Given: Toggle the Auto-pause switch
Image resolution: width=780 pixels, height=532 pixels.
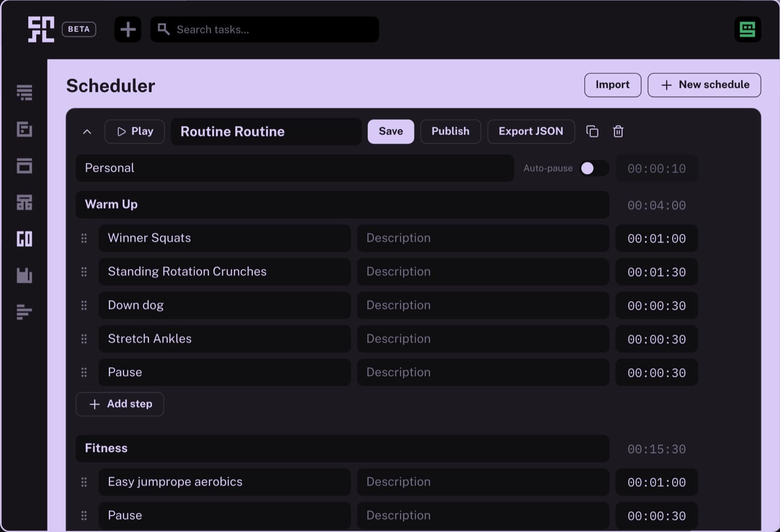Looking at the screenshot, I should coord(594,168).
